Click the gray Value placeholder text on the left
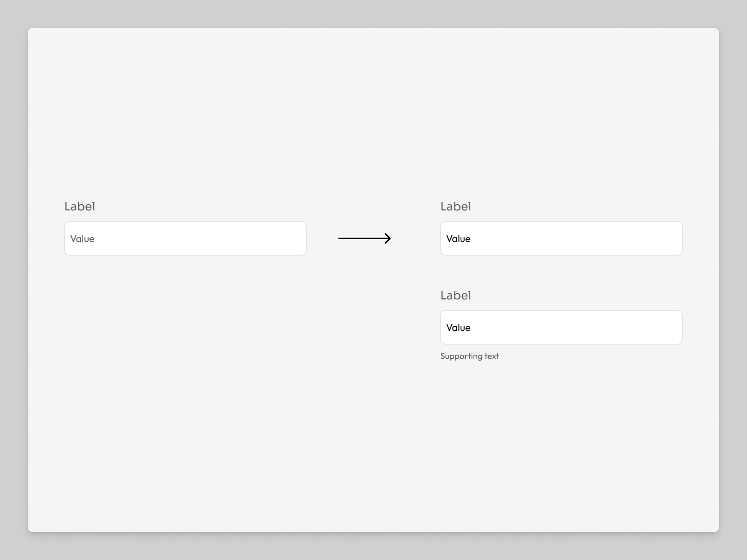The image size is (747, 560). (82, 239)
